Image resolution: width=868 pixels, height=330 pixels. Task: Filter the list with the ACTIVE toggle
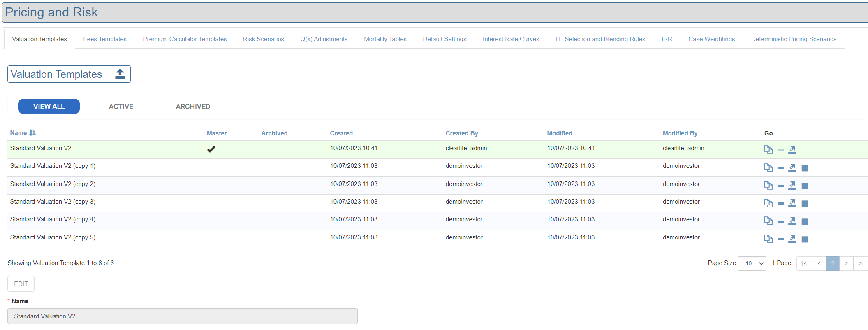pos(121,107)
